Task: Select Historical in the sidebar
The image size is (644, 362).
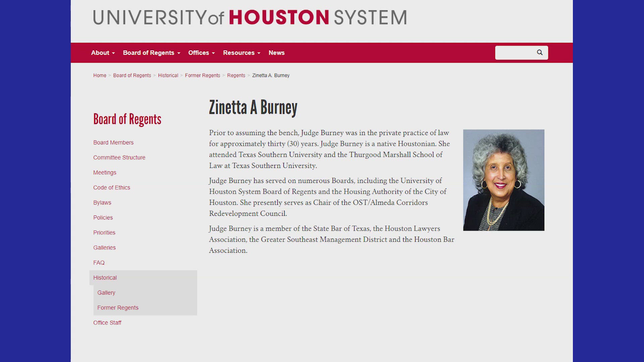Action: pos(105,278)
